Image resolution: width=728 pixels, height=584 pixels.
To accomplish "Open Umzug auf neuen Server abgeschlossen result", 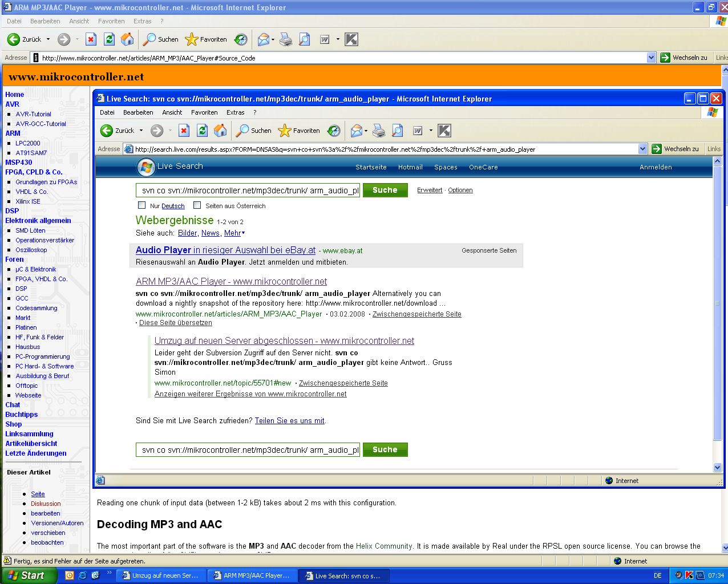I will 284,340.
